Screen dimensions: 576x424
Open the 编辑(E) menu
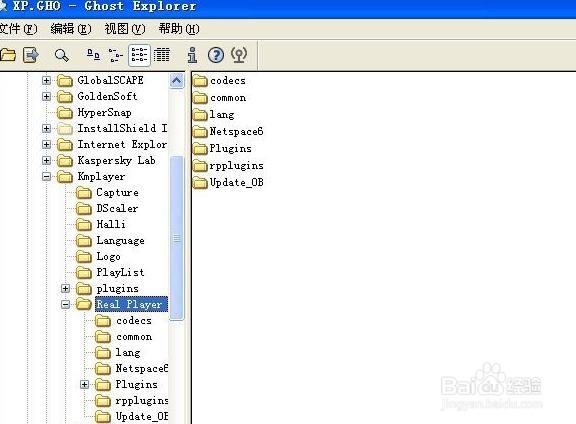coord(71,29)
